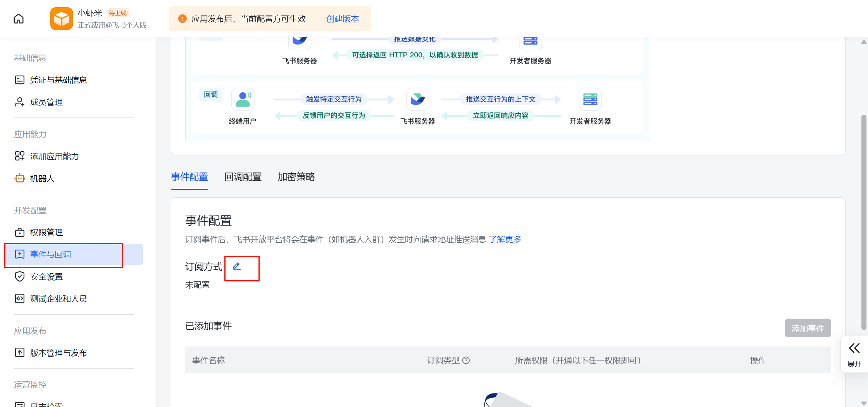Select the 事件配置 tab
This screenshot has width=868, height=407.
(x=189, y=177)
